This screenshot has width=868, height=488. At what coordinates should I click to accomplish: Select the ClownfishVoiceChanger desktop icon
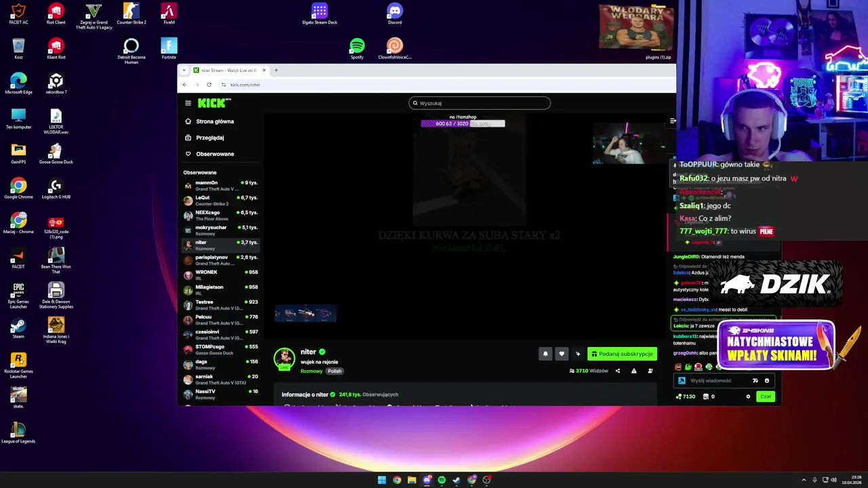coord(395,49)
